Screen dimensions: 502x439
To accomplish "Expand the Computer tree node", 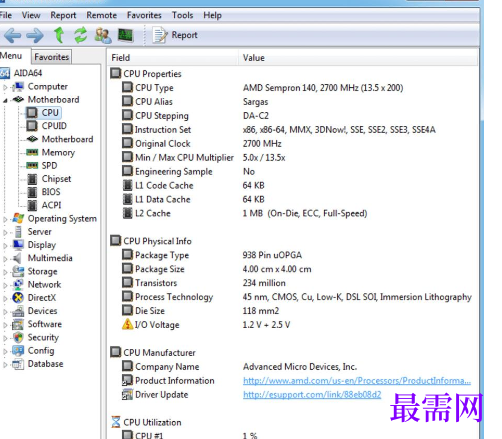I will tap(5, 87).
